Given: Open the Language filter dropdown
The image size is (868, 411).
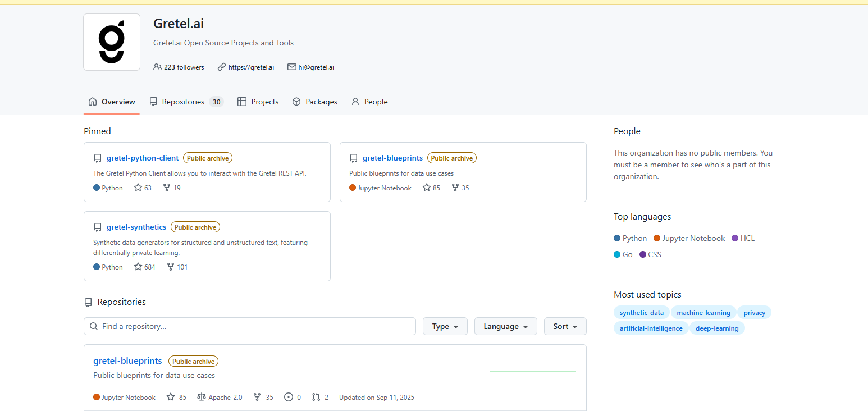Looking at the screenshot, I should pos(506,326).
